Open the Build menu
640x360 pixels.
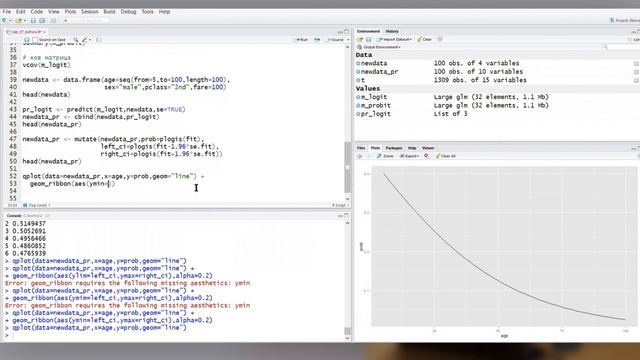point(109,12)
